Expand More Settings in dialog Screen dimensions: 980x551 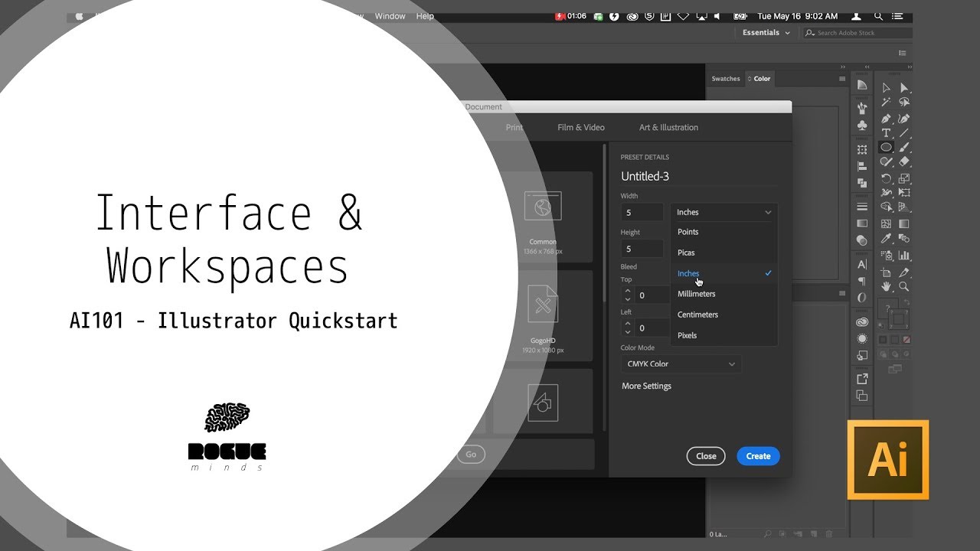(646, 386)
